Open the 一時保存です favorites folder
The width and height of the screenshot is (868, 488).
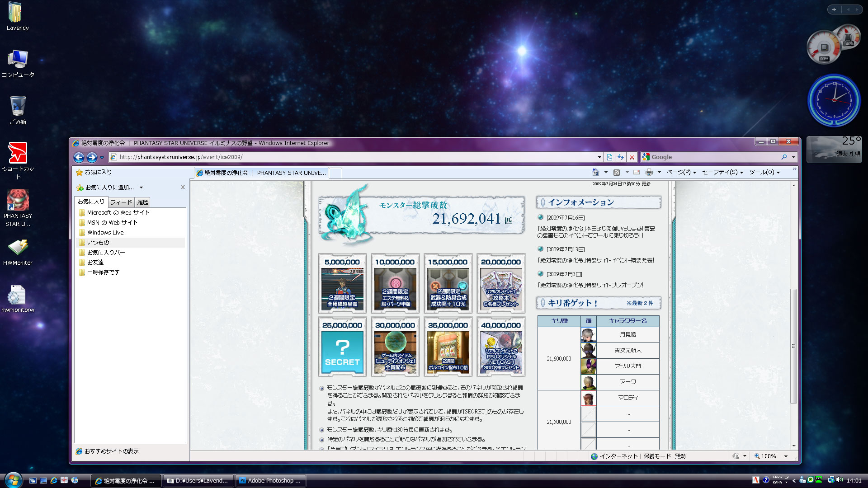click(99, 272)
